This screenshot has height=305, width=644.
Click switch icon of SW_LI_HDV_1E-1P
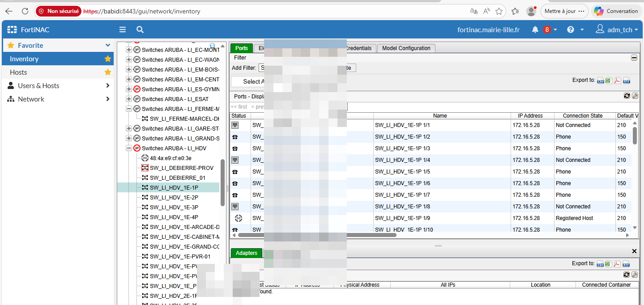[x=145, y=187]
